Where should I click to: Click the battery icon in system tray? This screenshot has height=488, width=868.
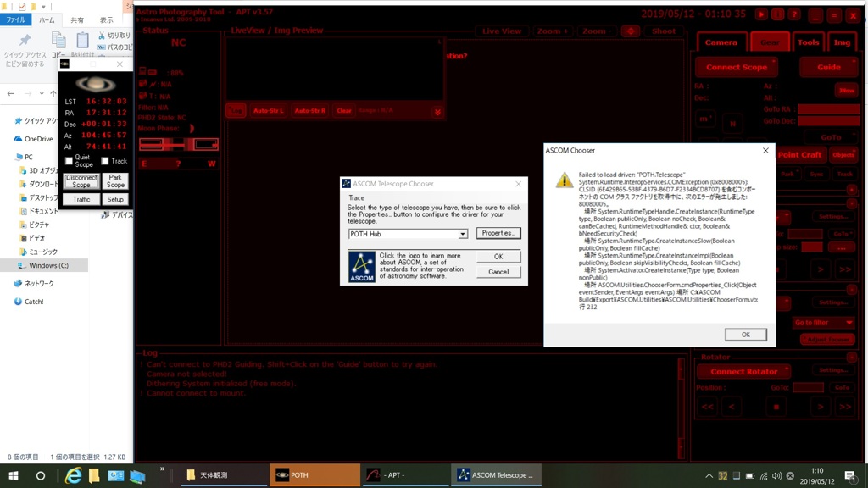tap(750, 475)
